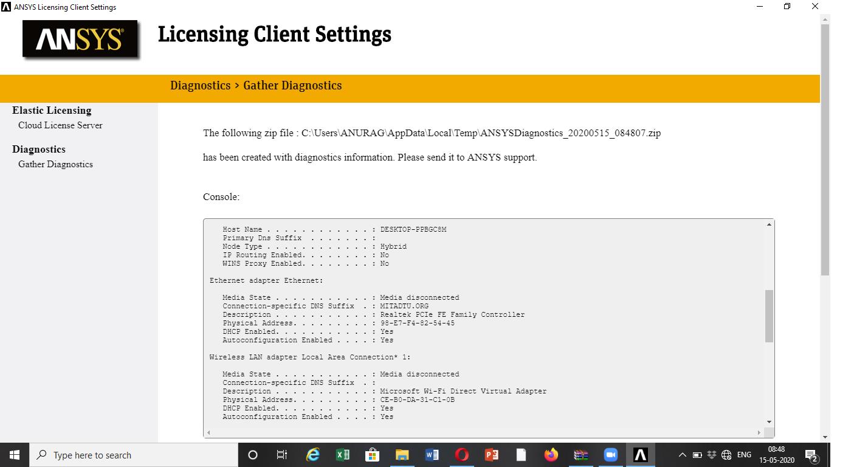This screenshot has height=467, width=868.
Task: Open Gather Diagnostics page
Action: (x=55, y=164)
